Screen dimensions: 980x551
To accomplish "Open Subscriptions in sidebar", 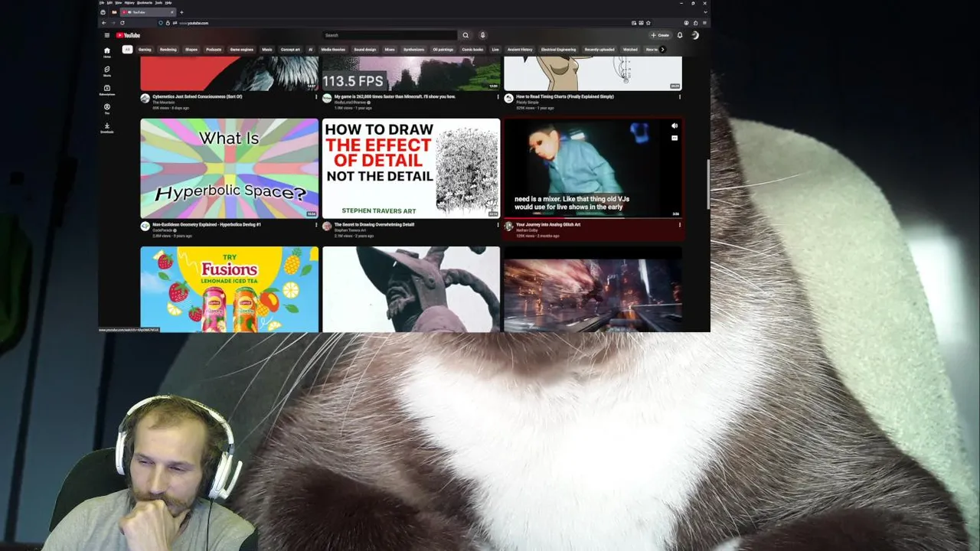I will (x=107, y=90).
